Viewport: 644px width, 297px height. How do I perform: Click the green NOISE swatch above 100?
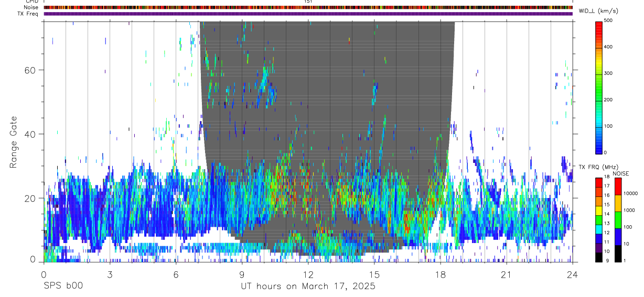(618, 220)
